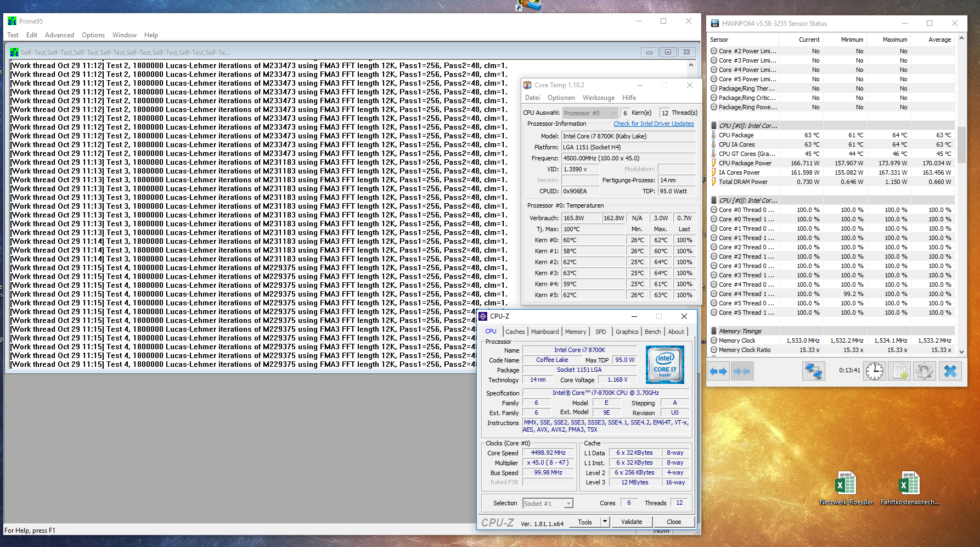Reset HWiNFO elapsed timer with the clock icon

pos(875,371)
